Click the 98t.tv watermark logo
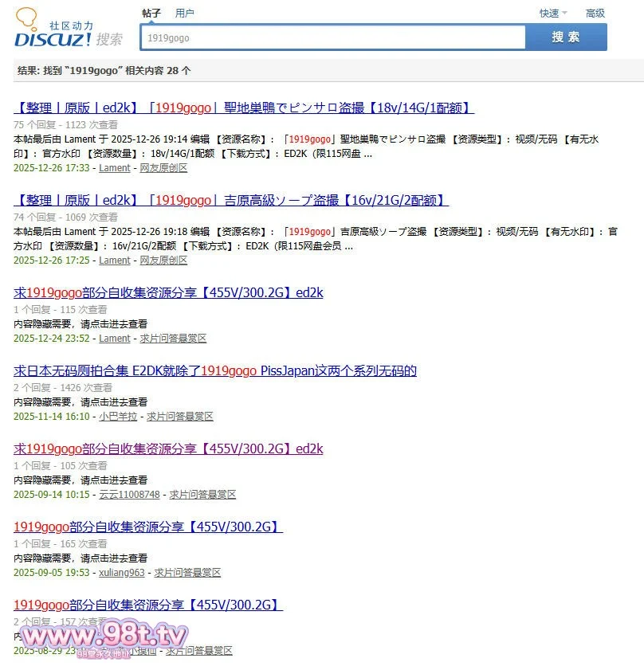 (104, 637)
